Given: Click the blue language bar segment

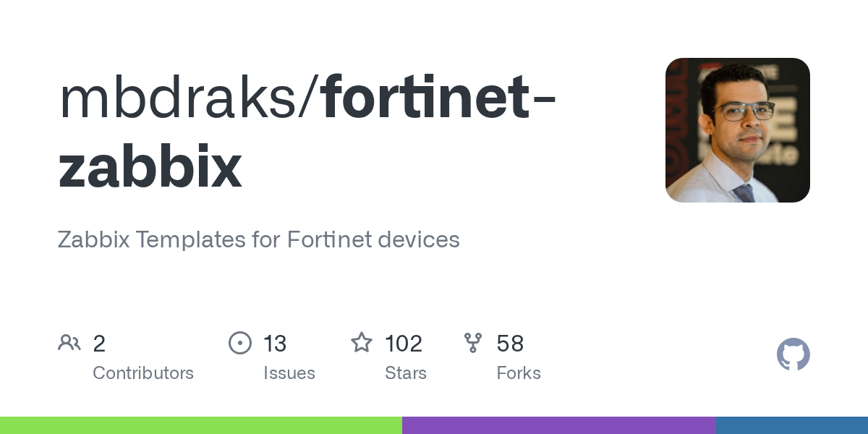Looking at the screenshot, I should point(792,425).
